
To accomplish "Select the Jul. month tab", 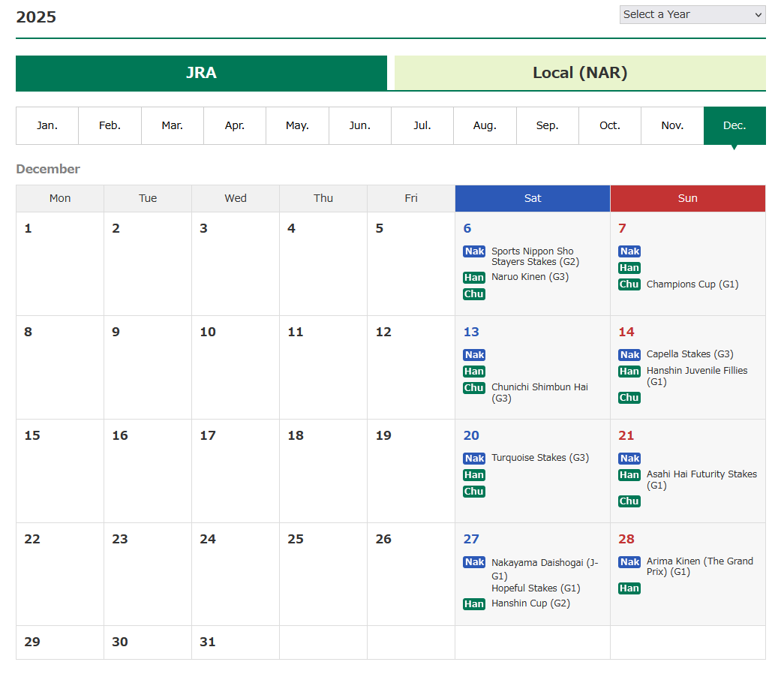I will tap(422, 125).
